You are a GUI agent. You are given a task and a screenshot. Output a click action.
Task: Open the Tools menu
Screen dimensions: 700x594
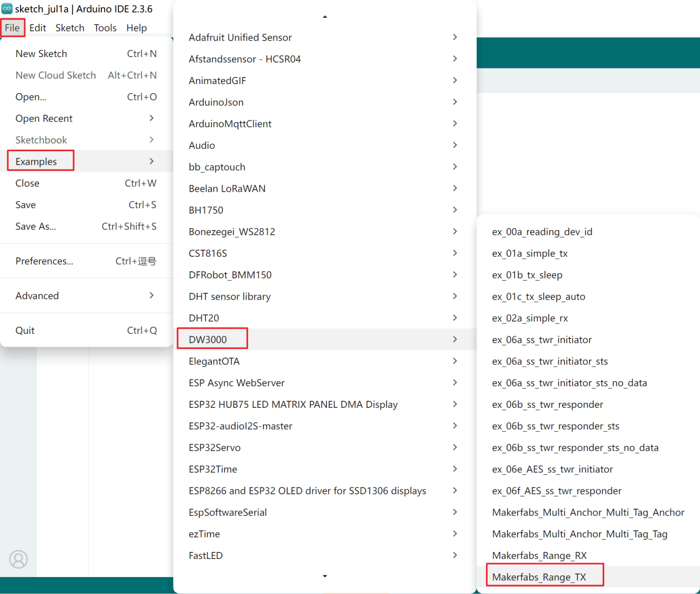[105, 28]
